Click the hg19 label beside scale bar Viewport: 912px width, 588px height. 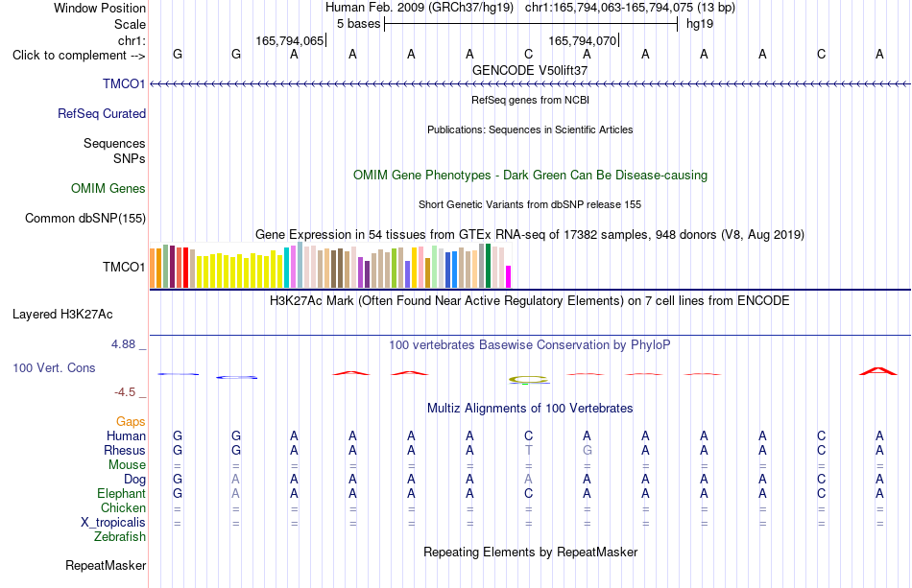pos(700,24)
